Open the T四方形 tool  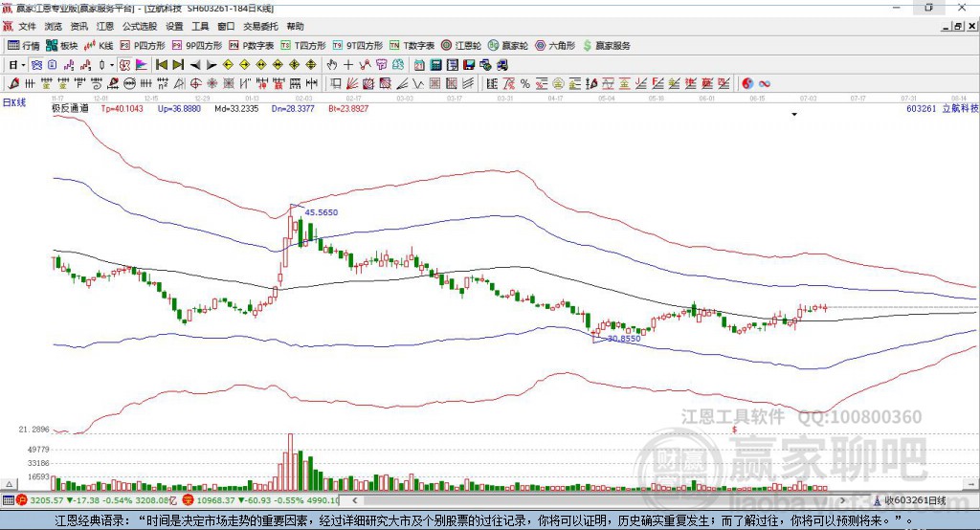pos(303,46)
